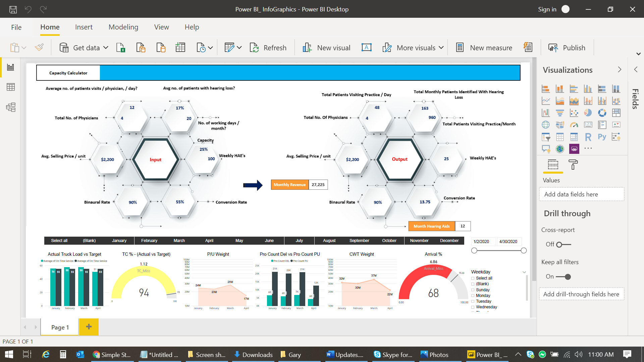Turn off Keep all filters
The width and height of the screenshot is (644, 362).
(563, 277)
